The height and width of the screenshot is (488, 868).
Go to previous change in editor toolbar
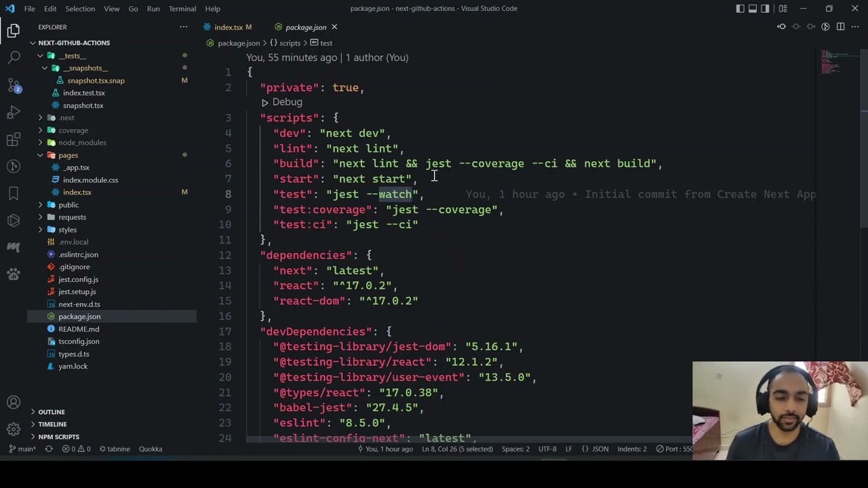coord(781,27)
